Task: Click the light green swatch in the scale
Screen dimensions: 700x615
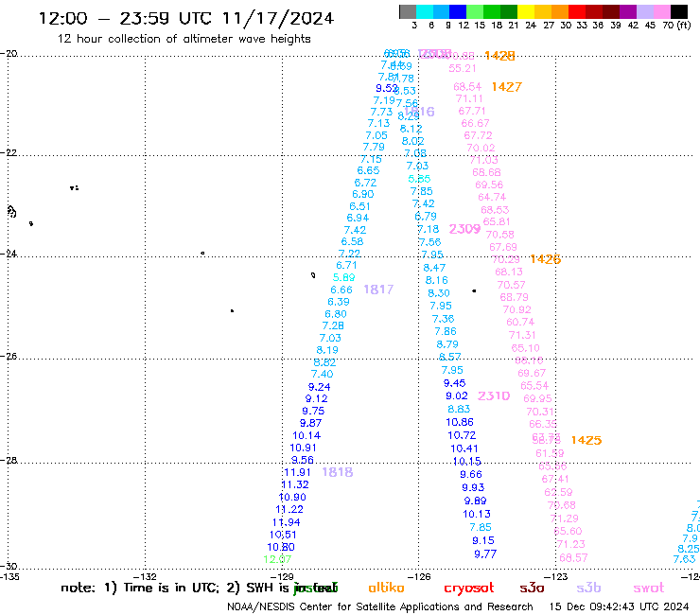Action: (475, 11)
